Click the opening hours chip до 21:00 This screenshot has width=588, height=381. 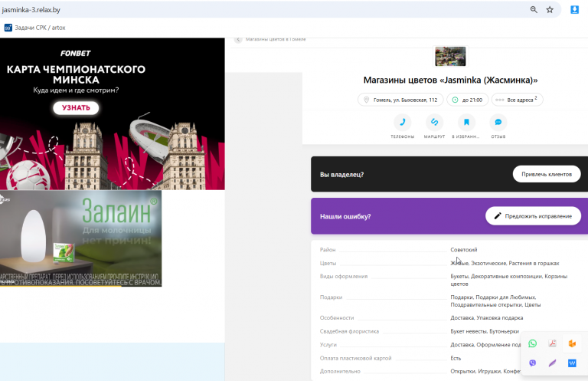point(467,100)
